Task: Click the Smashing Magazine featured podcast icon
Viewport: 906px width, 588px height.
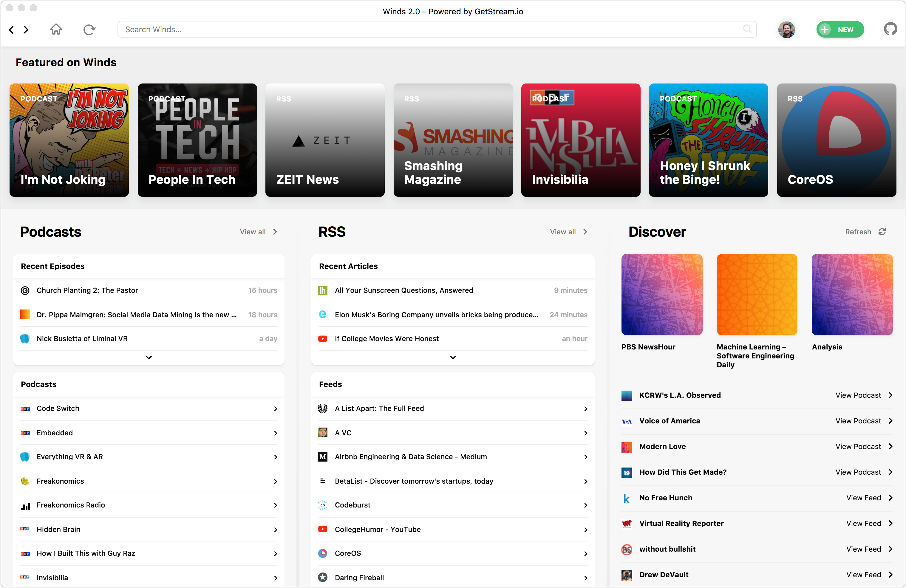Action: pyautogui.click(x=452, y=140)
